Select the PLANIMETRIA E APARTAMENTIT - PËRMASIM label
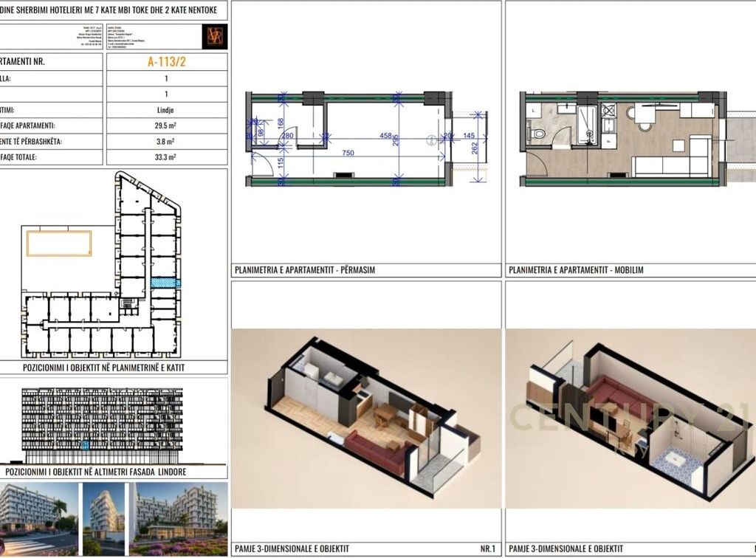This screenshot has height=558, width=756. [304, 270]
